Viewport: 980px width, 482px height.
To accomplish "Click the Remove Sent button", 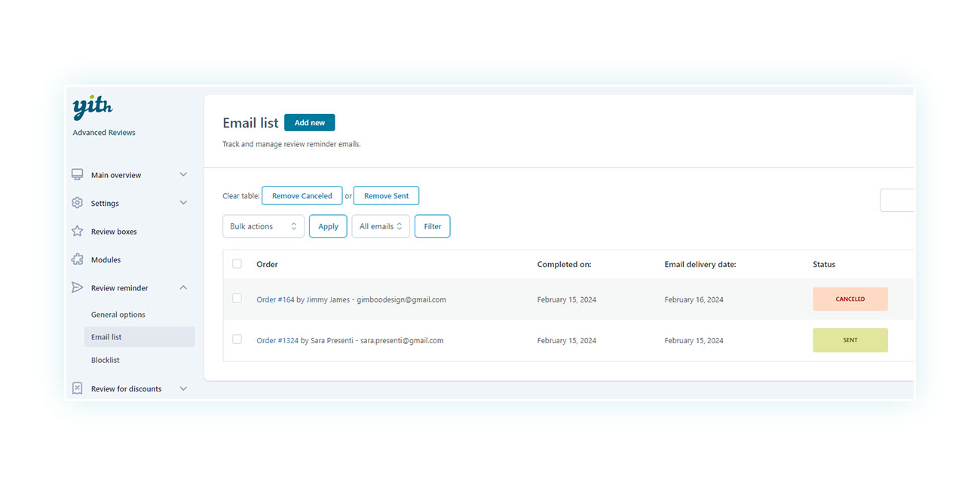I will (386, 195).
